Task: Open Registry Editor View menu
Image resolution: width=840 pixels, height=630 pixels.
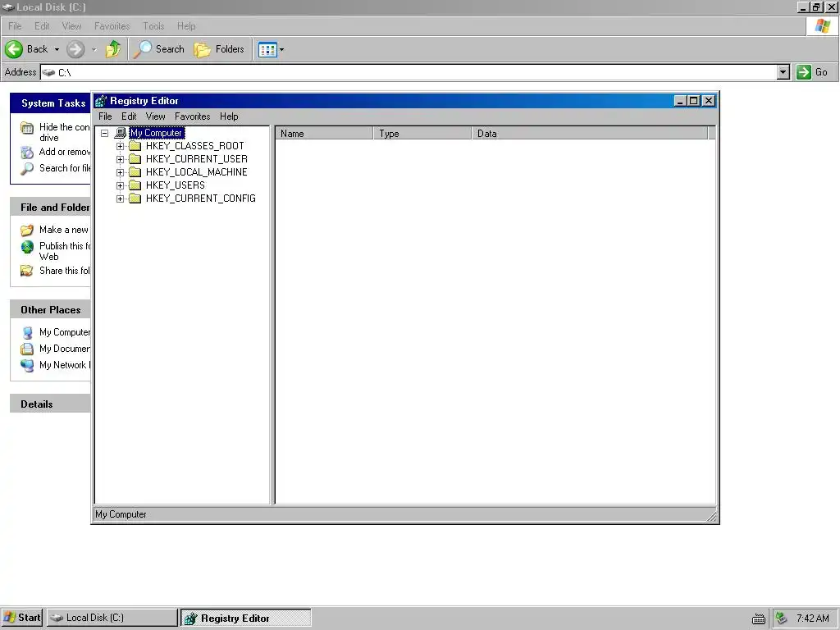Action: pyautogui.click(x=155, y=116)
